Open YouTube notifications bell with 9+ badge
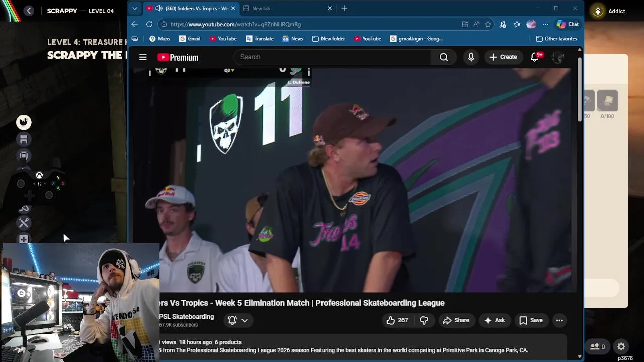 535,57
